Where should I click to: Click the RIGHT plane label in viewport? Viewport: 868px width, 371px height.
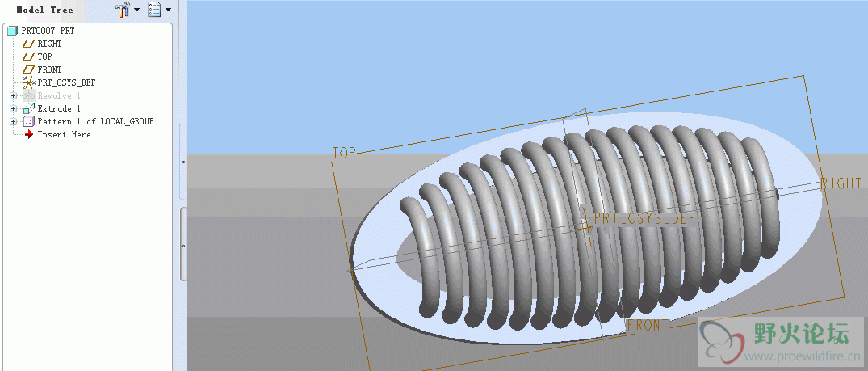click(x=841, y=183)
